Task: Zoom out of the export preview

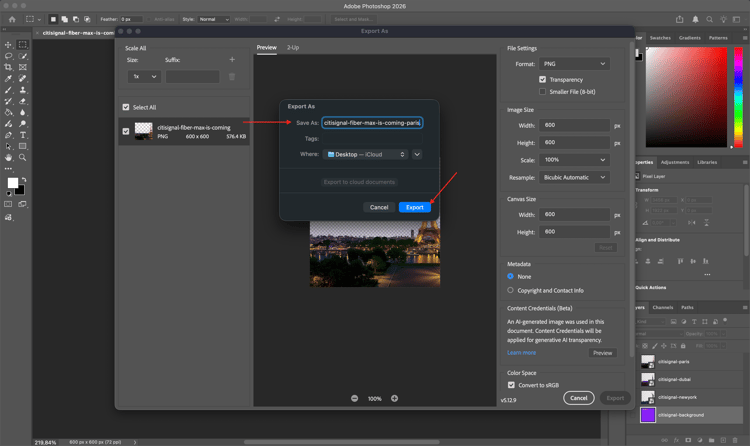Action: (x=355, y=398)
